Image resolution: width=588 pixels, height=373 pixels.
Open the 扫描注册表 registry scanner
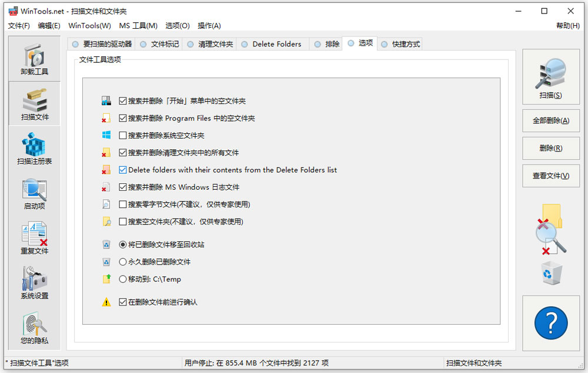pyautogui.click(x=35, y=149)
